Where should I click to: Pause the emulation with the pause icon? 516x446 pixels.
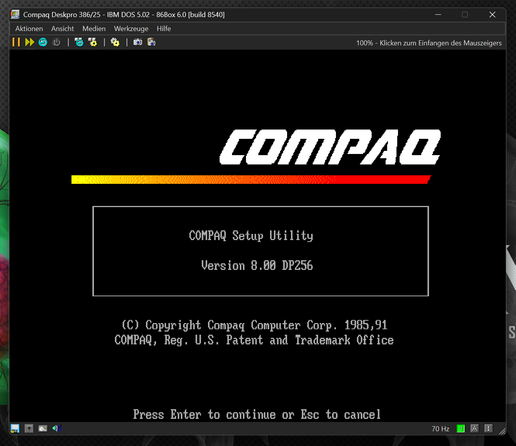(x=16, y=42)
